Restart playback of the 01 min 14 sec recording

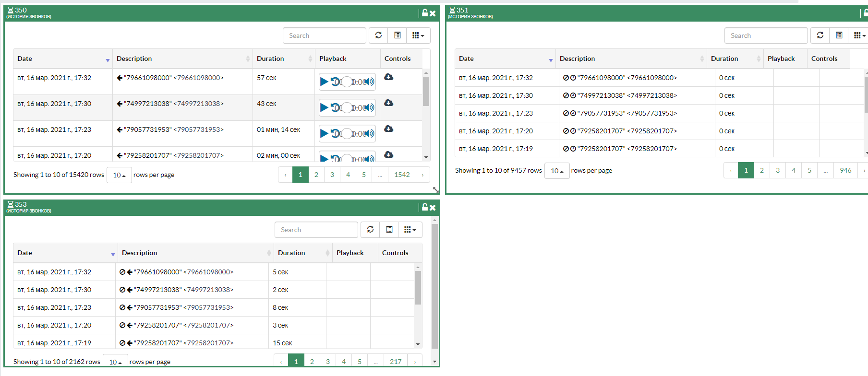336,133
